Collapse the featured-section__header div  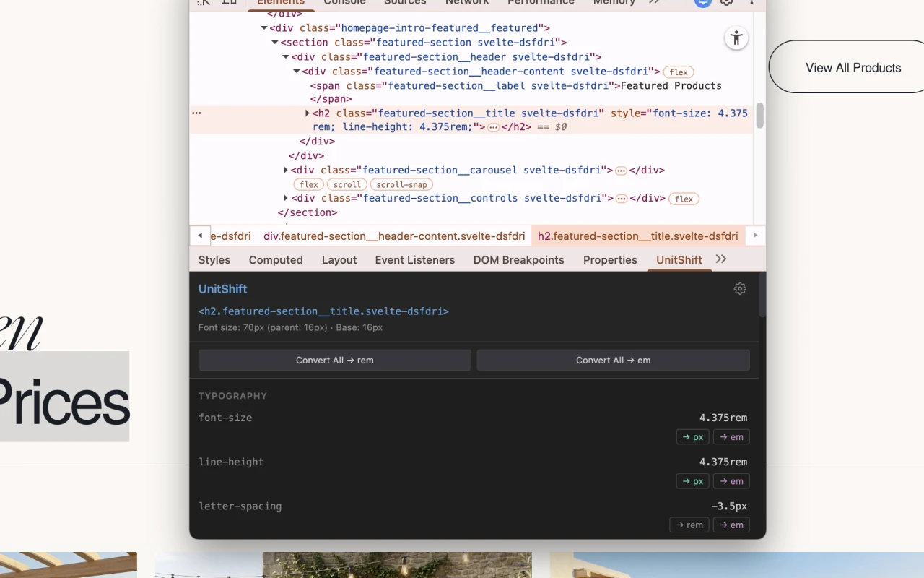[x=286, y=56]
